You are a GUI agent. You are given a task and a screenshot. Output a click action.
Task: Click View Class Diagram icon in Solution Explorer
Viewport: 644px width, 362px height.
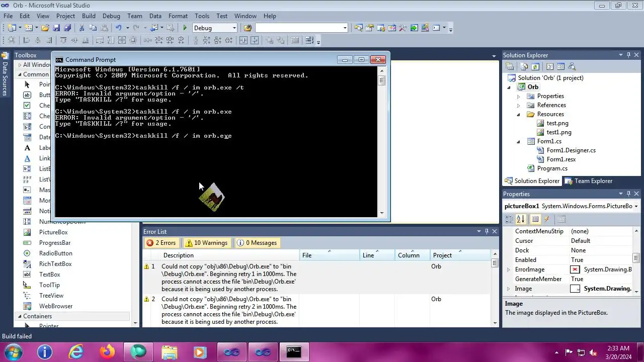point(572,66)
